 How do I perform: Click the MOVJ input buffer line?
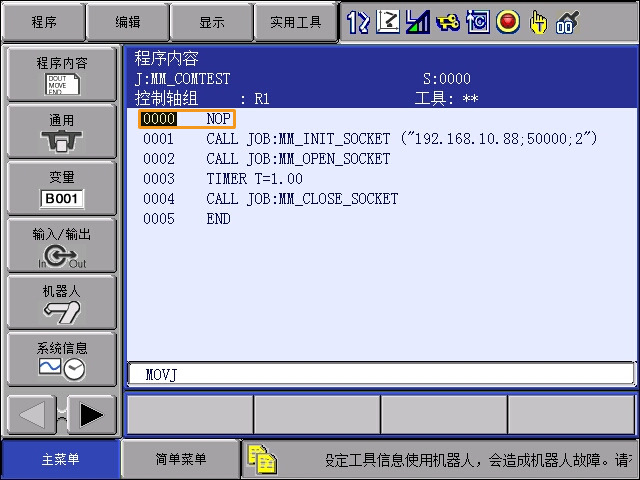tap(382, 374)
